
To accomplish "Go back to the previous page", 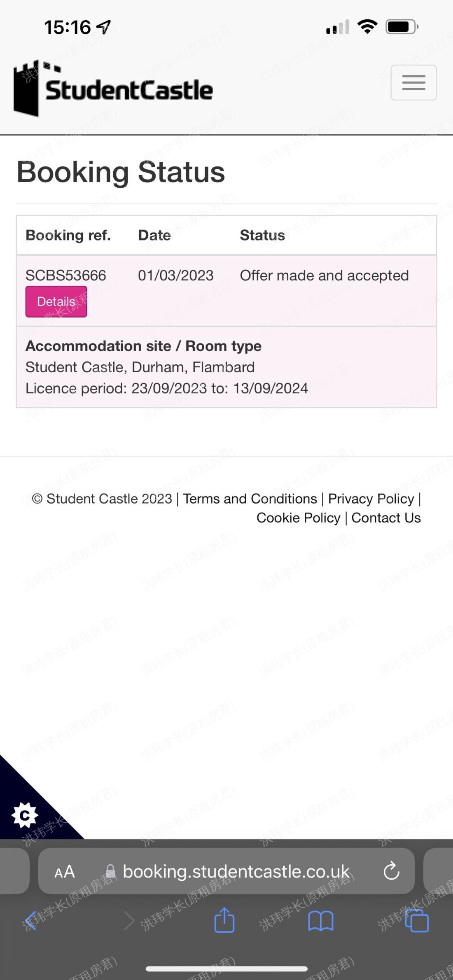I will (31, 920).
